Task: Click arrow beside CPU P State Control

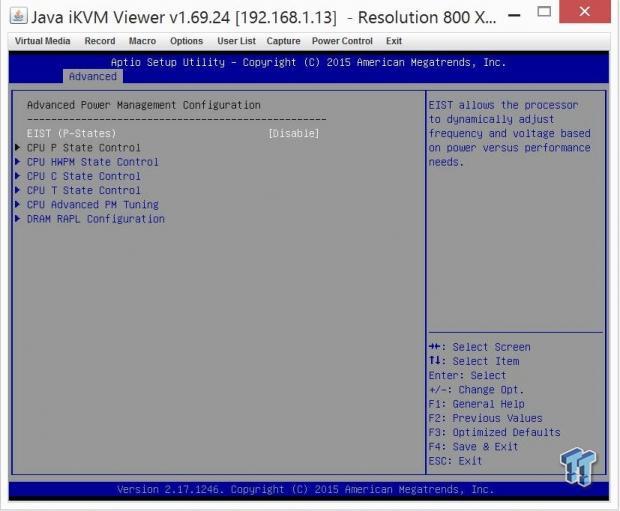Action: tap(17, 147)
